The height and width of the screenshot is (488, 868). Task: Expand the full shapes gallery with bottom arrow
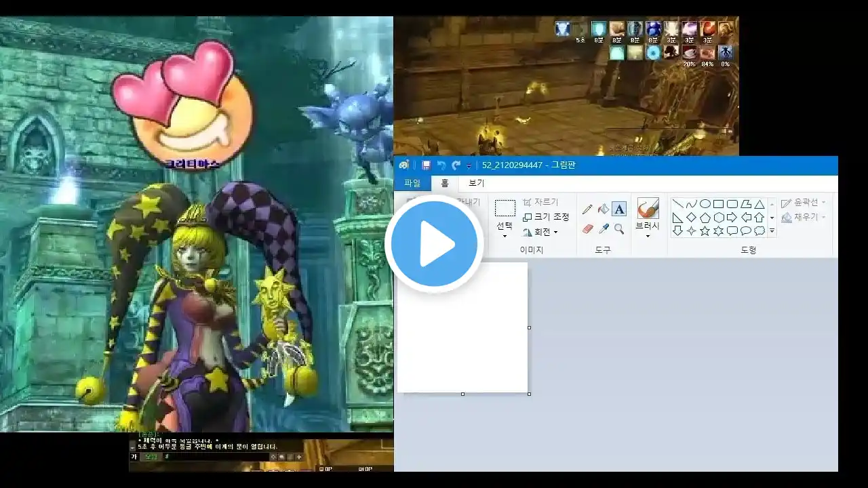click(772, 232)
